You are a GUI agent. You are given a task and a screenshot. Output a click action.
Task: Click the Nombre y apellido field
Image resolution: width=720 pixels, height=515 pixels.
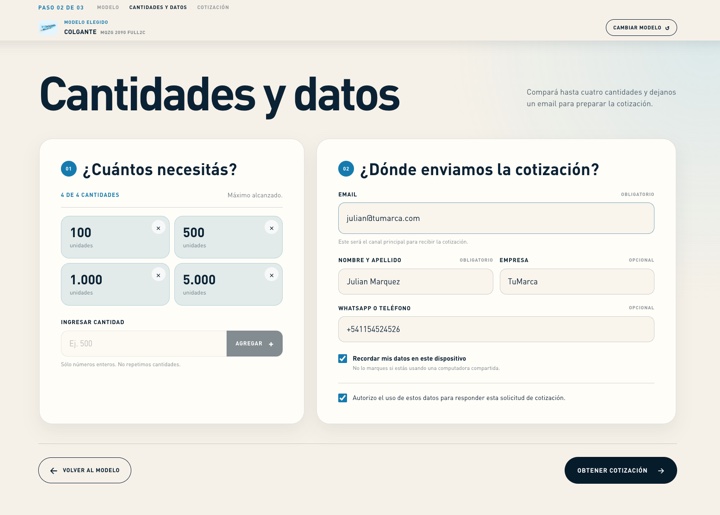[416, 281]
